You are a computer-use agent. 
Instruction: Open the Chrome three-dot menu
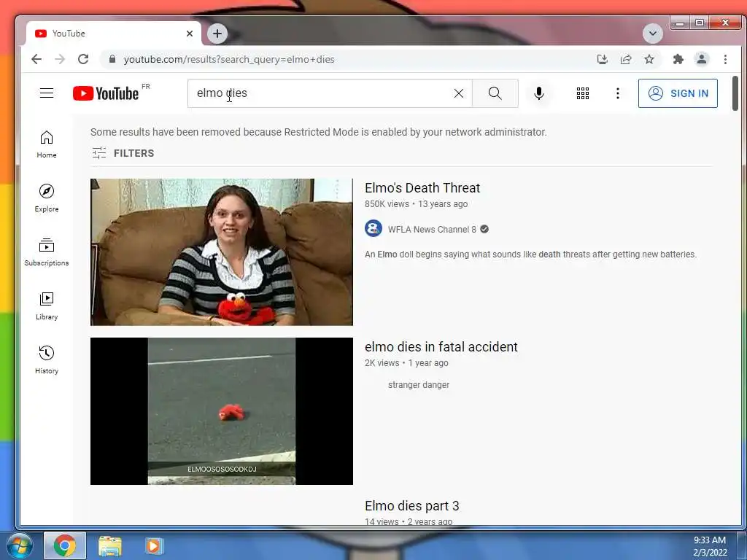tap(725, 59)
